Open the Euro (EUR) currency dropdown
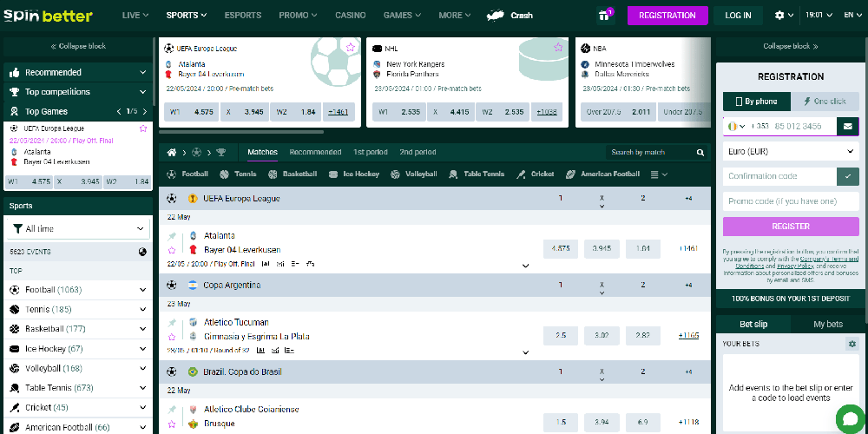Screen dimensions: 868x434 tap(791, 152)
